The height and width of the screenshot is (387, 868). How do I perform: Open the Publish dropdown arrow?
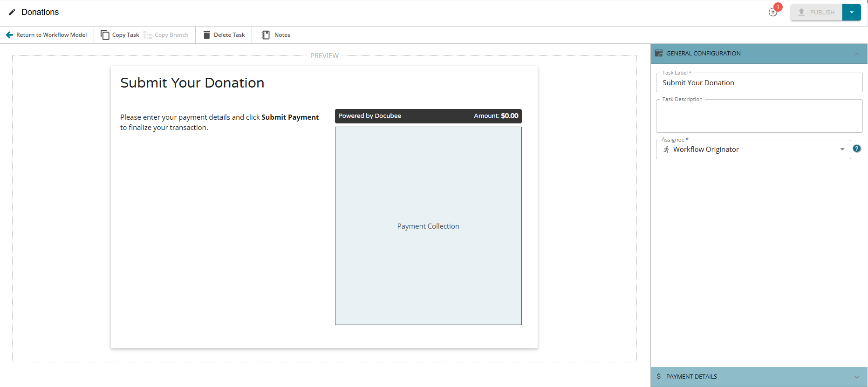click(851, 13)
